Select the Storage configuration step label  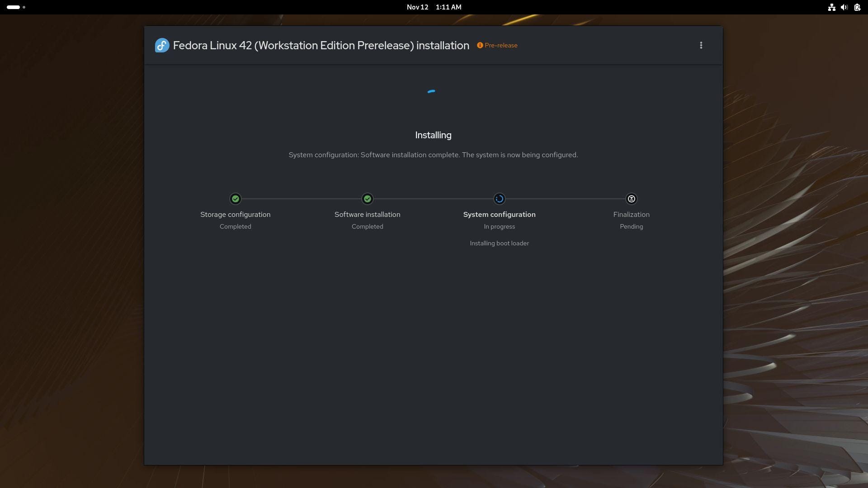[235, 215]
